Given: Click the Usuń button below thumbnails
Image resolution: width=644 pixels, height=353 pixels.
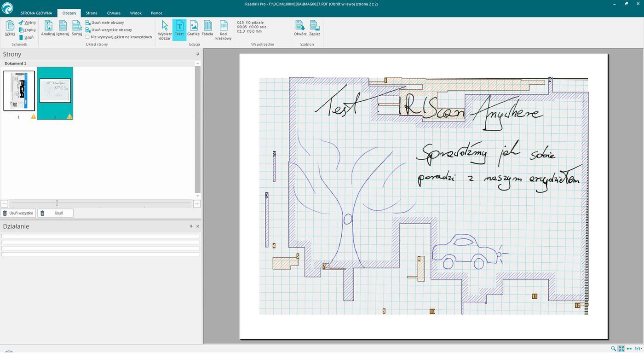Looking at the screenshot, I should 55,213.
